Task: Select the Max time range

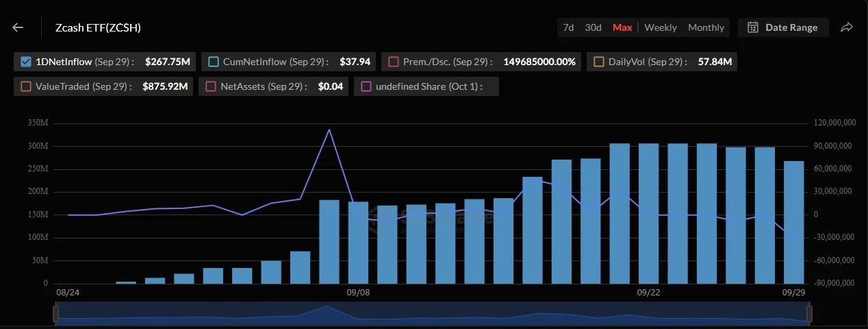Action: coord(622,27)
